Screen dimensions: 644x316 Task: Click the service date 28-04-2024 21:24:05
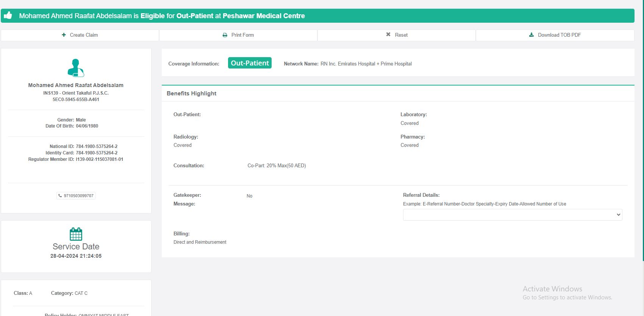pos(76,256)
